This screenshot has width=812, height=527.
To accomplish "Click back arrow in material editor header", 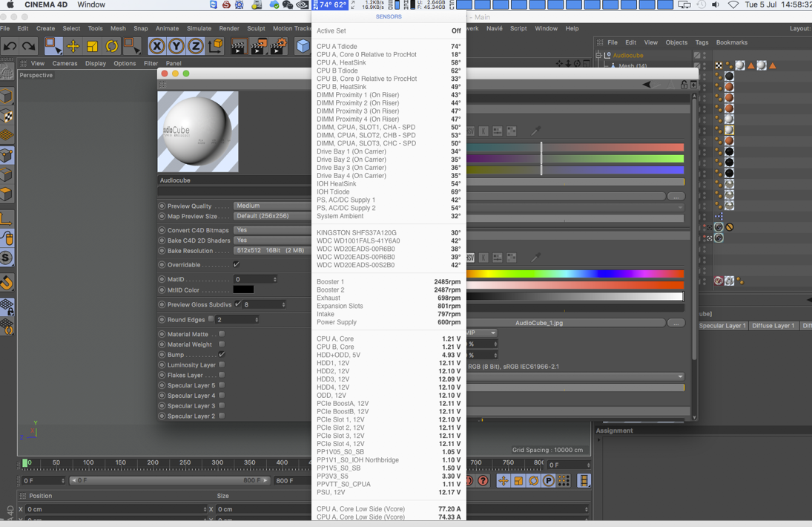I will coord(647,85).
